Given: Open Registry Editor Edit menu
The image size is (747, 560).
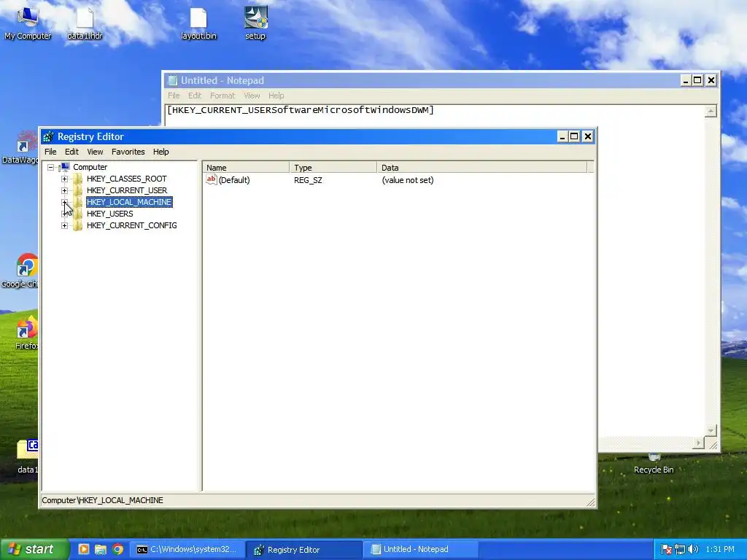Looking at the screenshot, I should coord(71,152).
